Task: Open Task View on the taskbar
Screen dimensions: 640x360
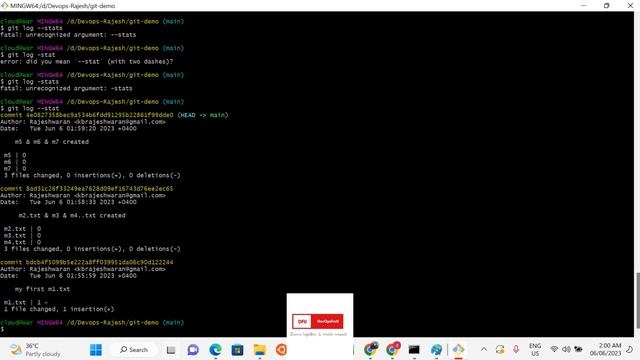Action: point(171,350)
